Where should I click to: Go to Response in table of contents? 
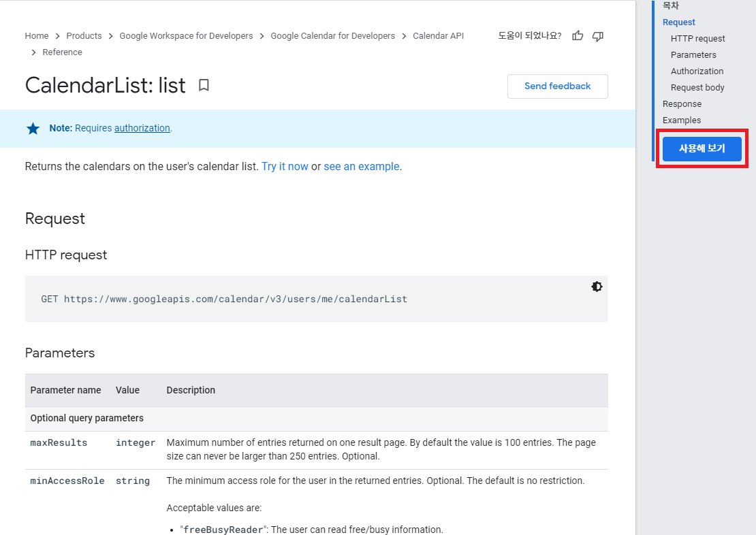click(x=682, y=104)
